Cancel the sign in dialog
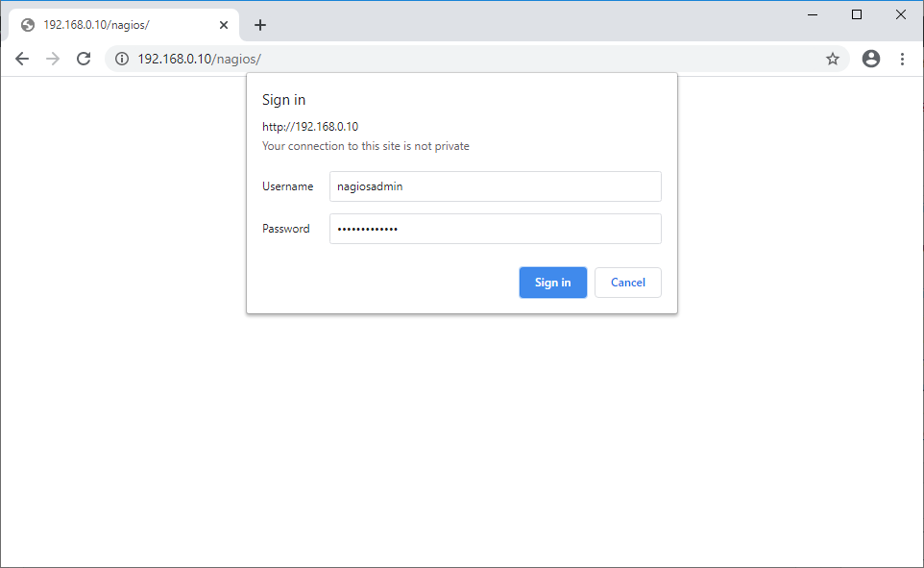The image size is (924, 568). tap(627, 283)
